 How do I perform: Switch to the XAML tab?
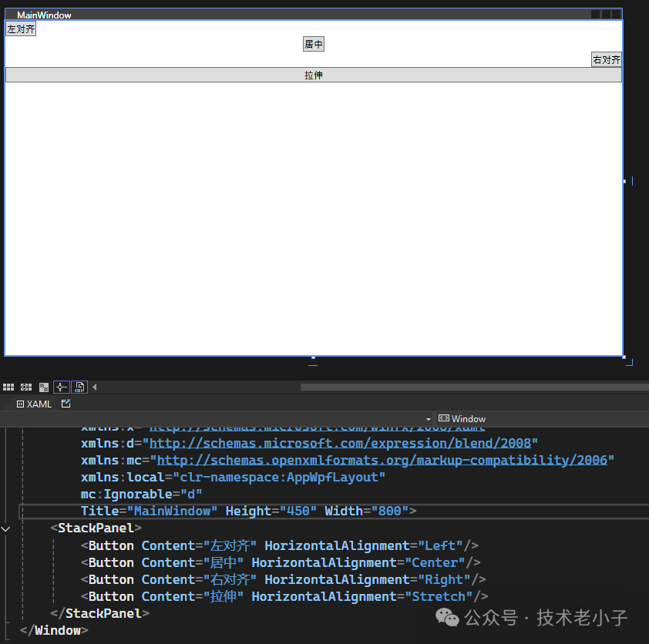[34, 404]
